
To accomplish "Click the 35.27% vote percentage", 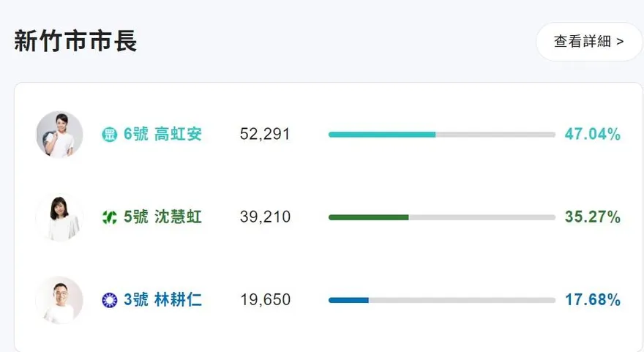I will tap(592, 217).
